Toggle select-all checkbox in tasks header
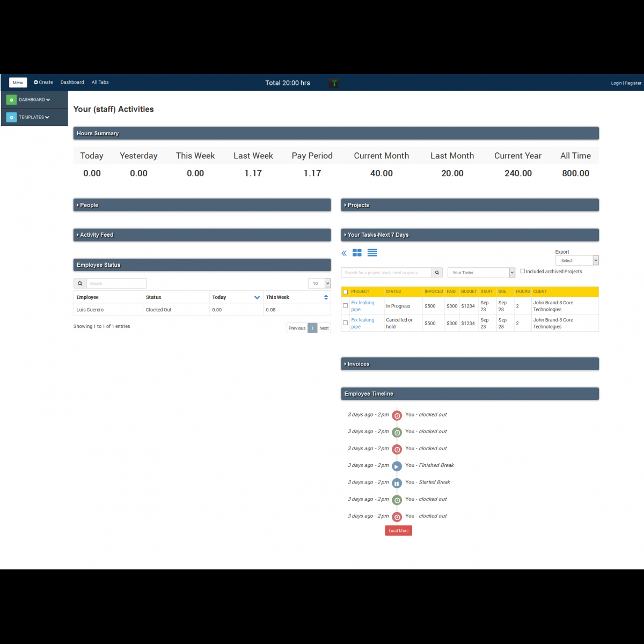 click(345, 292)
